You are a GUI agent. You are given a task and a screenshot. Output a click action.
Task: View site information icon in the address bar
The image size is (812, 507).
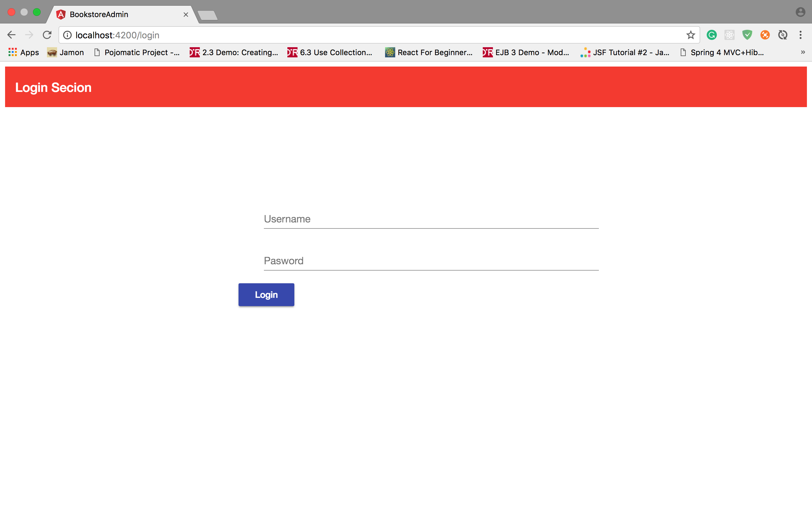68,35
